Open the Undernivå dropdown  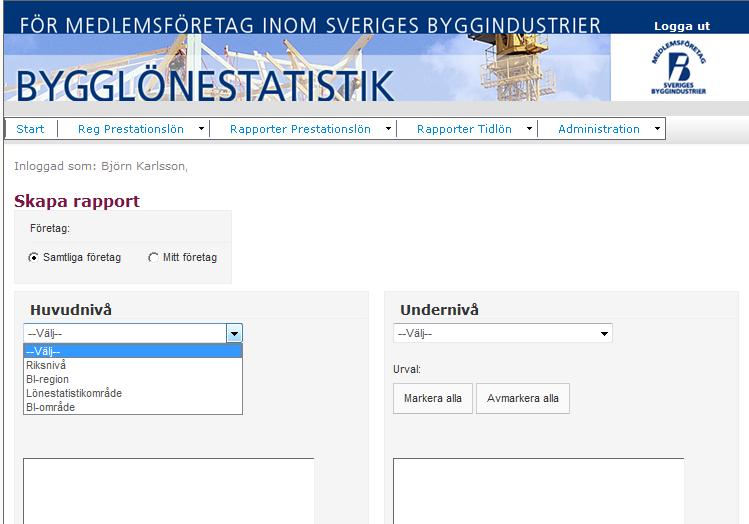[x=503, y=333]
